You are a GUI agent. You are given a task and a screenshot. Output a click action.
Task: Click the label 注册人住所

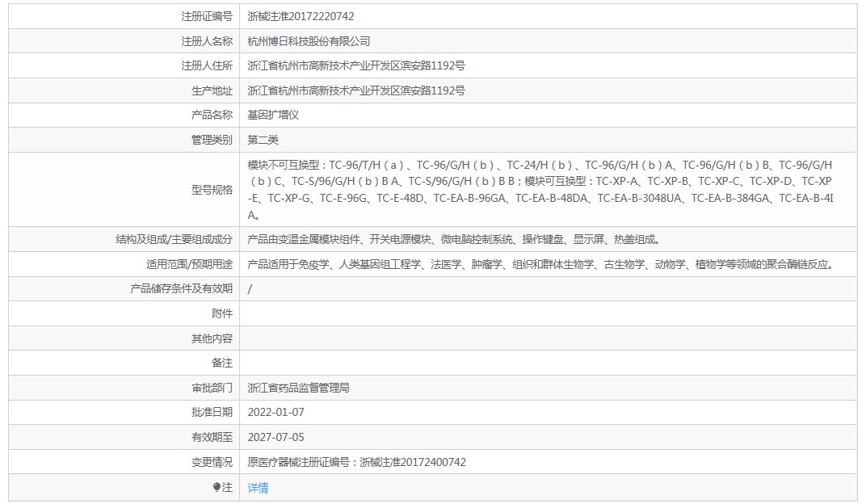(207, 66)
